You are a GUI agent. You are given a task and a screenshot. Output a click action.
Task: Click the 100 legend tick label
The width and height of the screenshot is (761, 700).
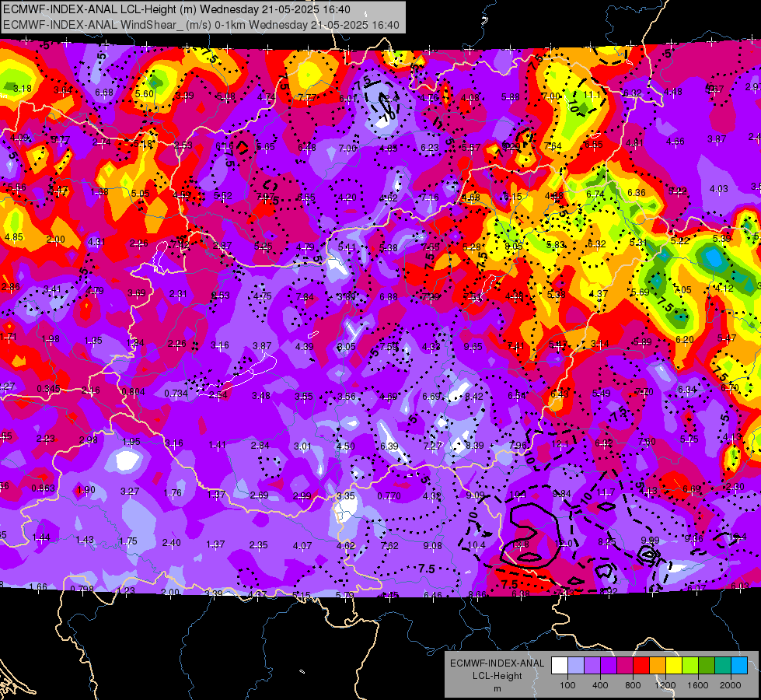click(567, 685)
